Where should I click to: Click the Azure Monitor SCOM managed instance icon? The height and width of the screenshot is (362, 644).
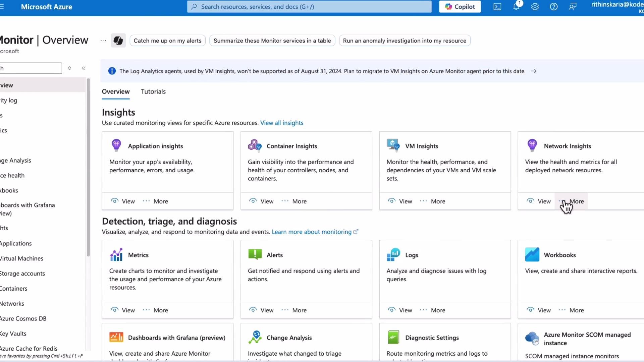tap(532, 339)
